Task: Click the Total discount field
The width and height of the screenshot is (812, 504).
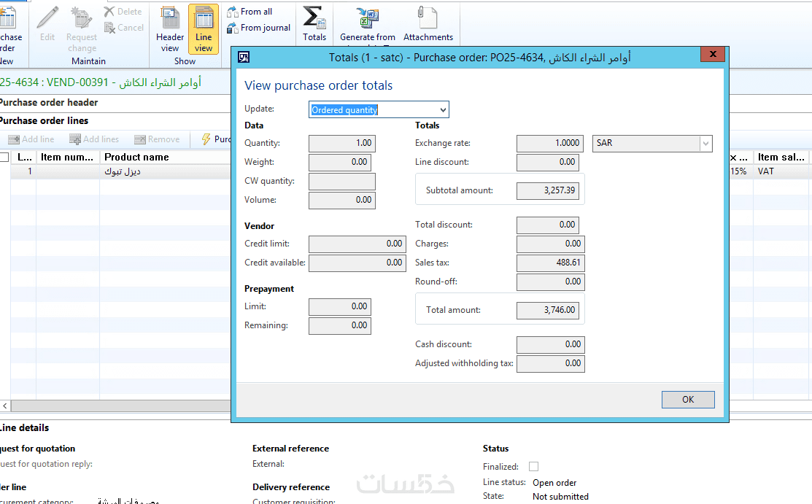Action: coord(547,225)
